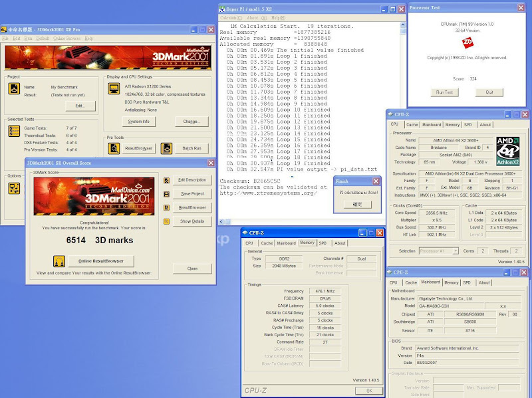The height and width of the screenshot is (398, 532).
Task: Switch to Mainboard tab in CPU-Z CPU window
Action: point(432,125)
